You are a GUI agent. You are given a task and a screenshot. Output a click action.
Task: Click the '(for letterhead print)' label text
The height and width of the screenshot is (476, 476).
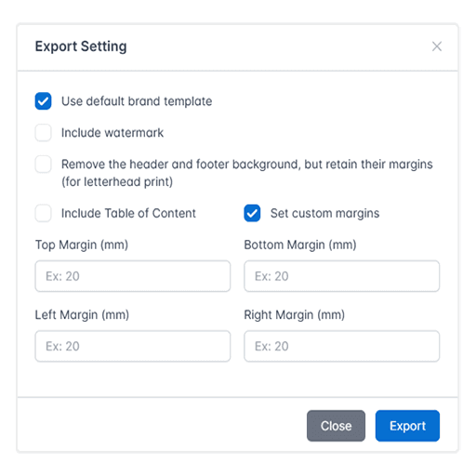coord(117,182)
